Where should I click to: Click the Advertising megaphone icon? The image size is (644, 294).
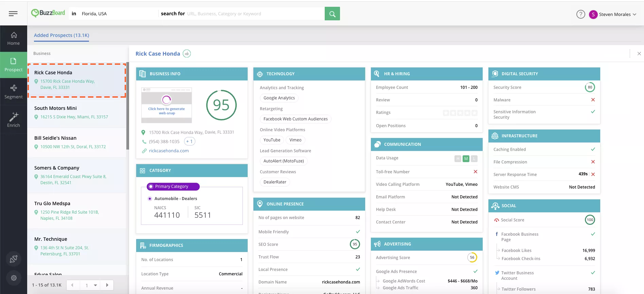click(x=377, y=244)
